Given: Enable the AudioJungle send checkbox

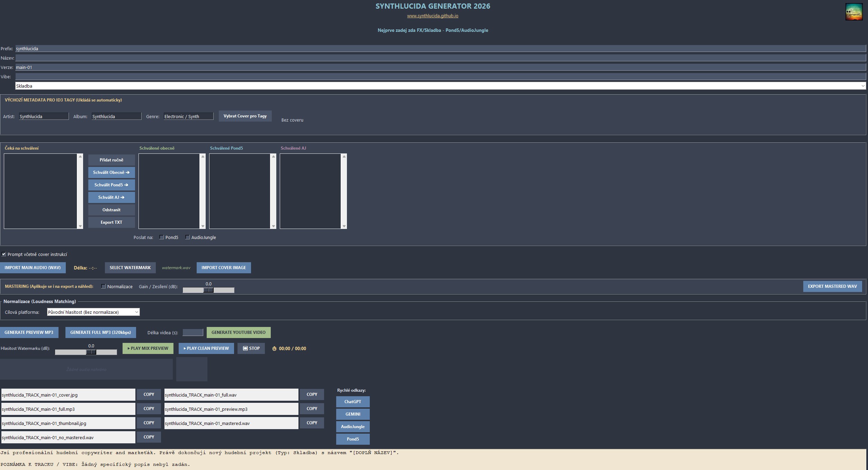Looking at the screenshot, I should [x=187, y=237].
